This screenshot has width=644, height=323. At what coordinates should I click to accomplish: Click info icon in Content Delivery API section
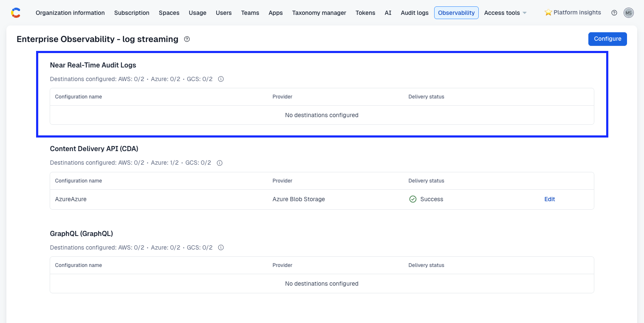(220, 163)
